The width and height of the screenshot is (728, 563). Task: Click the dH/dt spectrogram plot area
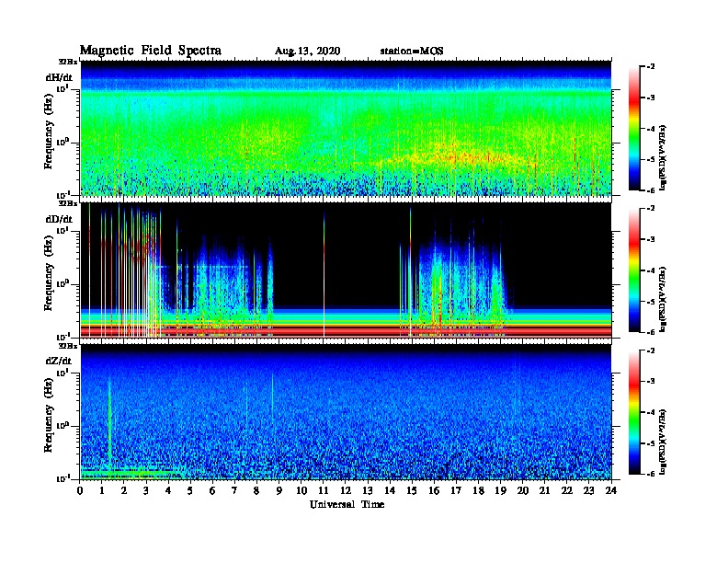click(x=346, y=128)
